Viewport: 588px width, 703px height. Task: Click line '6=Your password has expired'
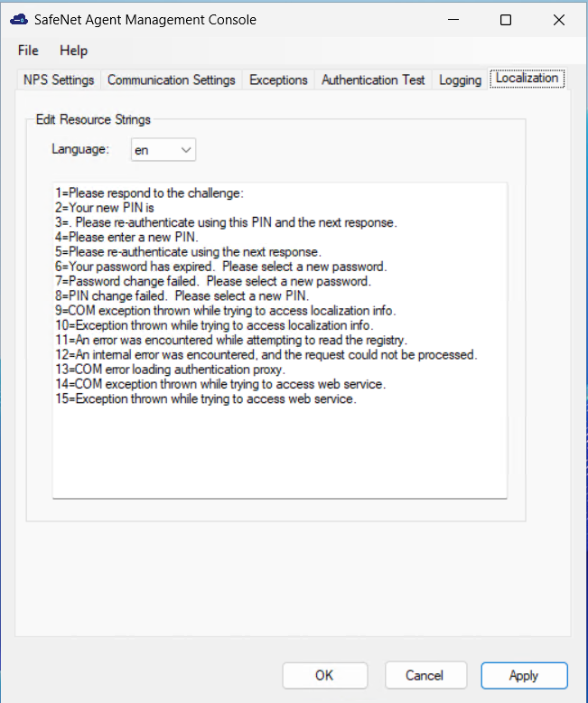[221, 267]
